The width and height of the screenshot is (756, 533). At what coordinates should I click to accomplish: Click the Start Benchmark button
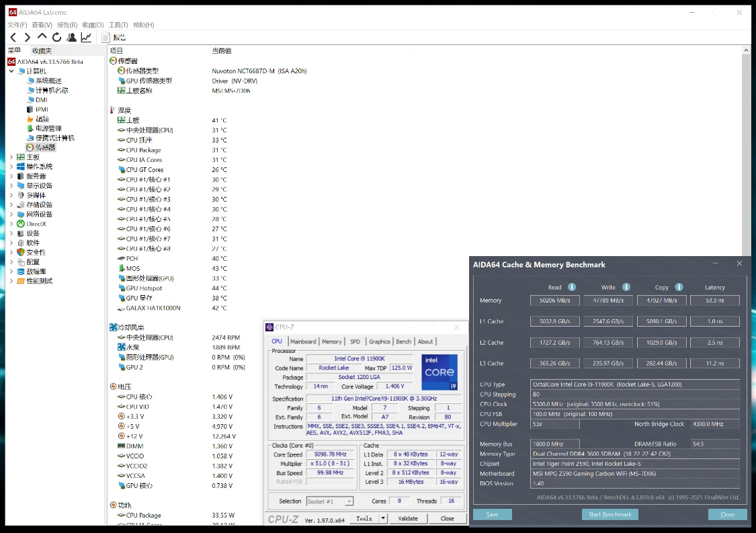tap(610, 514)
